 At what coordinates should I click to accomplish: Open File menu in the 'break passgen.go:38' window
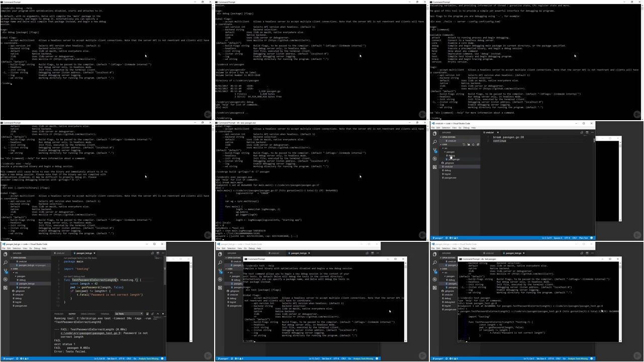pyautogui.click(x=433, y=128)
